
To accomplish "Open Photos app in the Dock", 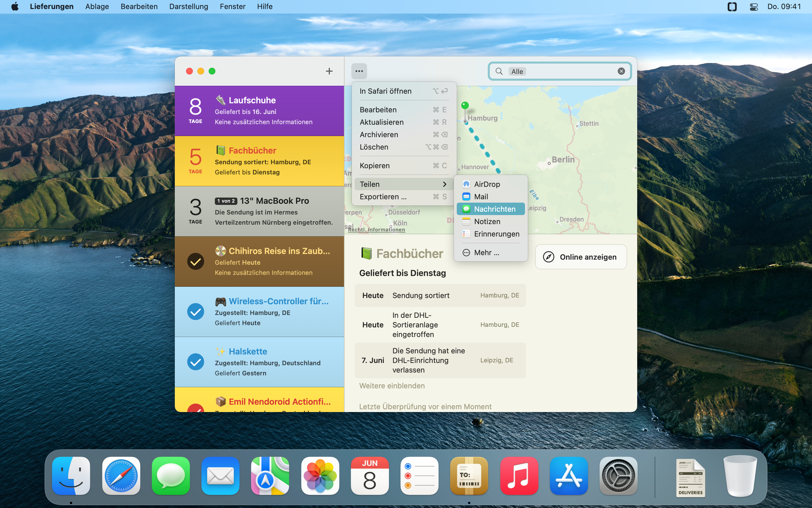I will tap(320, 476).
